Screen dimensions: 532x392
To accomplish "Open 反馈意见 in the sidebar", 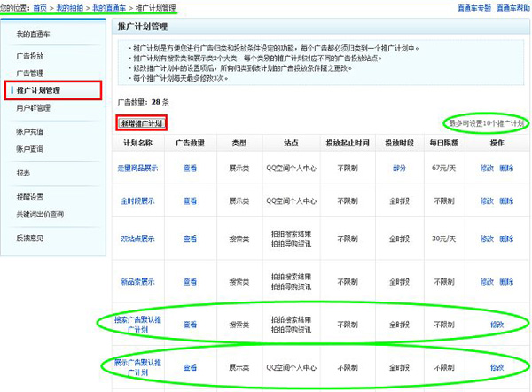I will 30,238.
